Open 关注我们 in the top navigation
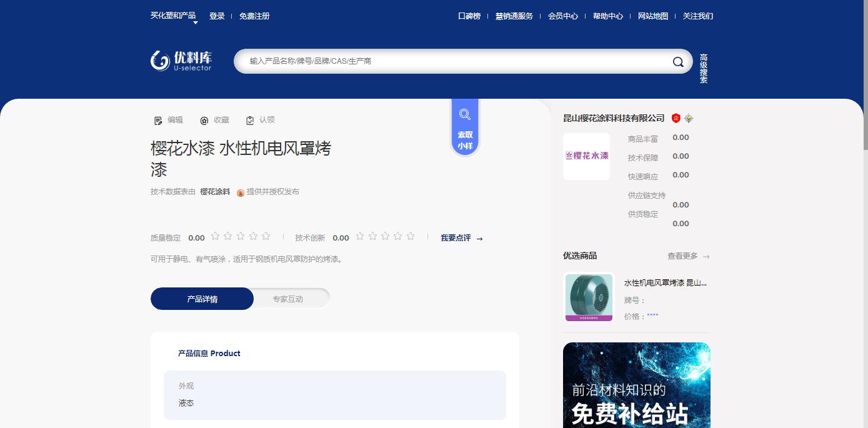 click(698, 16)
